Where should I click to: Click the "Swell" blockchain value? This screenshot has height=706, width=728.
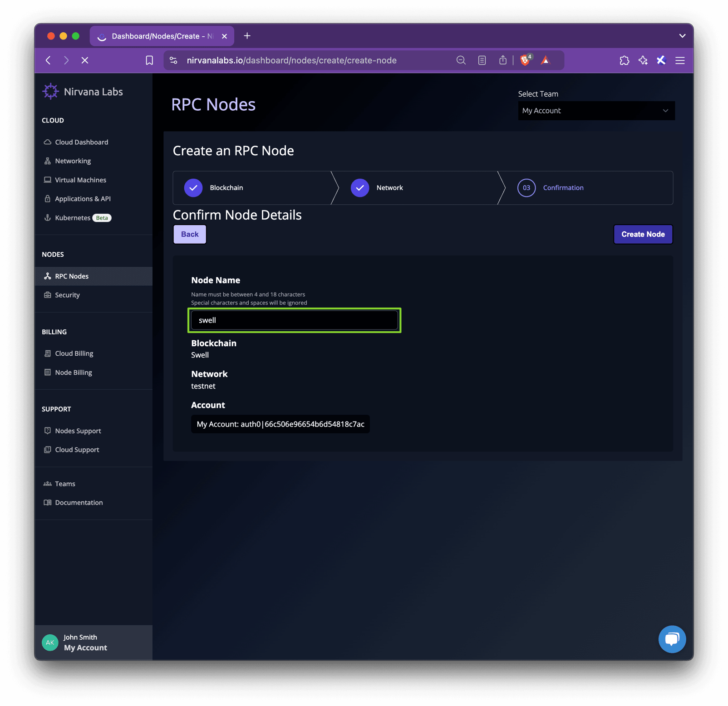pos(200,355)
